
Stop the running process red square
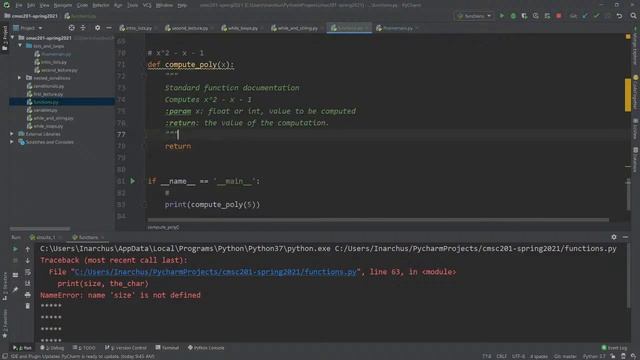[x=559, y=16]
